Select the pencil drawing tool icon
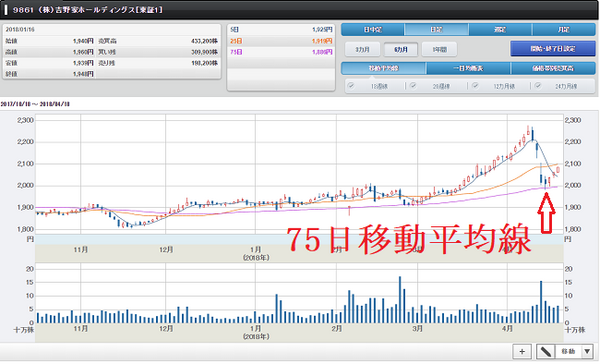 [x=546, y=351]
